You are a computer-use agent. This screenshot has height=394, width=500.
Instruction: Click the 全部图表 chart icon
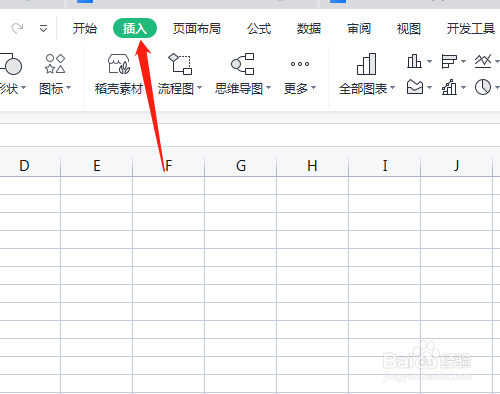[366, 64]
